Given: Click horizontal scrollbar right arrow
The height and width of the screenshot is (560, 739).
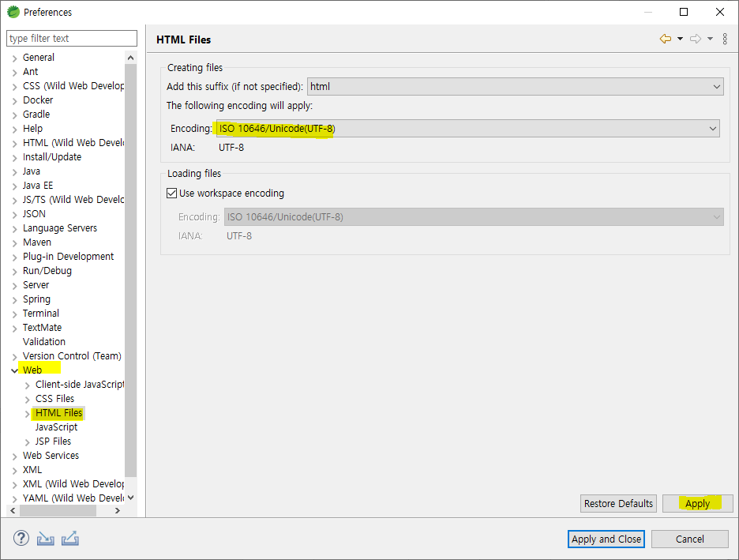Looking at the screenshot, I should (118, 510).
